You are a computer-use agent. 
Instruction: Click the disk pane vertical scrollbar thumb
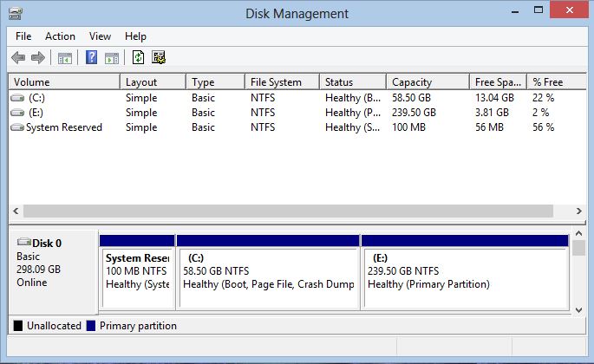click(578, 248)
